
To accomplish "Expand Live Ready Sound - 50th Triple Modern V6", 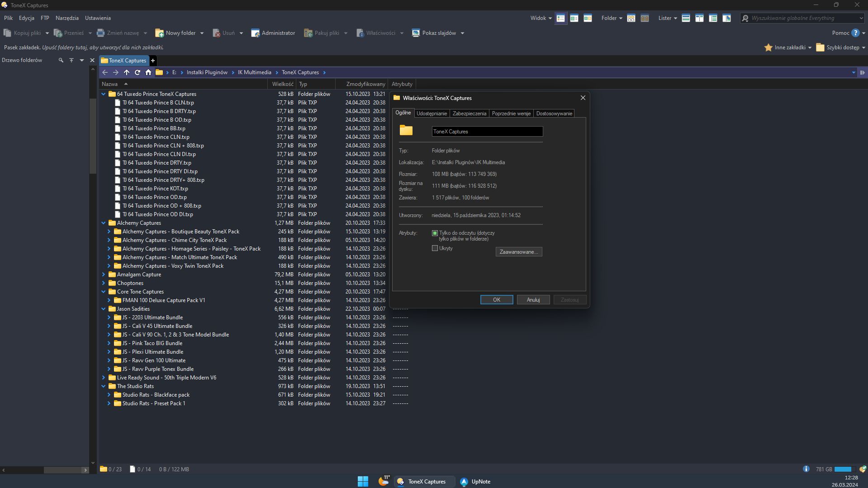I will pos(104,378).
